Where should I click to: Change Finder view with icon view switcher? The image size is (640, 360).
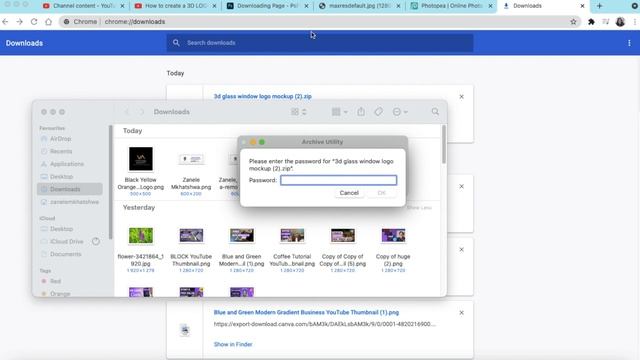click(299, 112)
